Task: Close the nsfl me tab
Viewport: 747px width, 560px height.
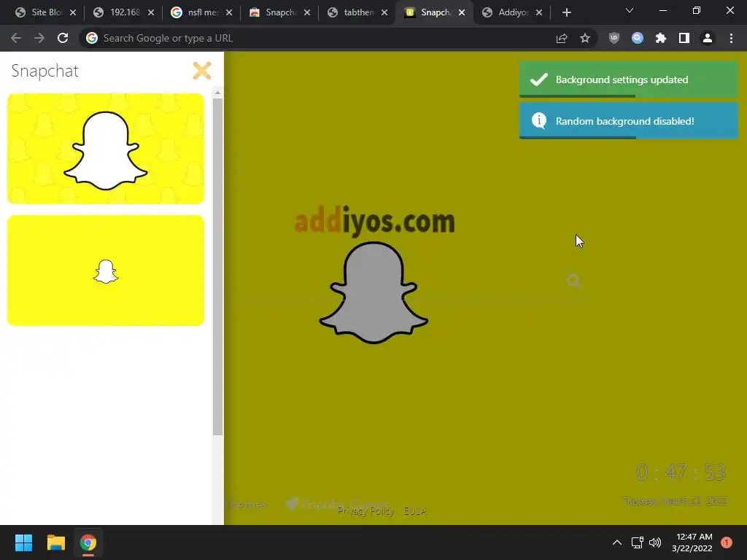Action: pos(229,12)
